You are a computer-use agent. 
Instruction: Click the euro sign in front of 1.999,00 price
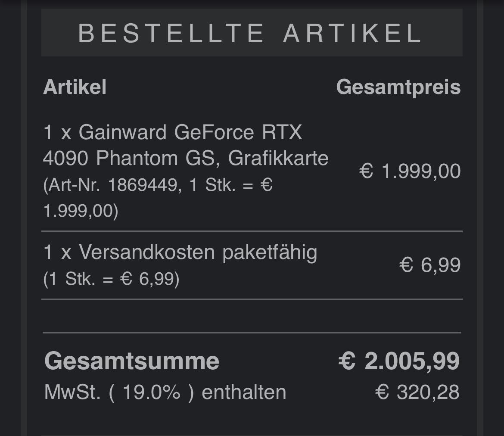point(366,171)
